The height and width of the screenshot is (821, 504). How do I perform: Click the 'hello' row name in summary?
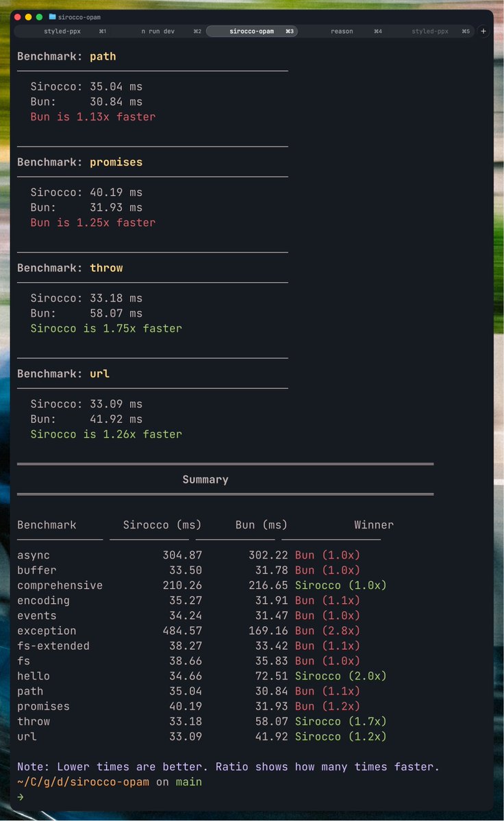point(34,676)
